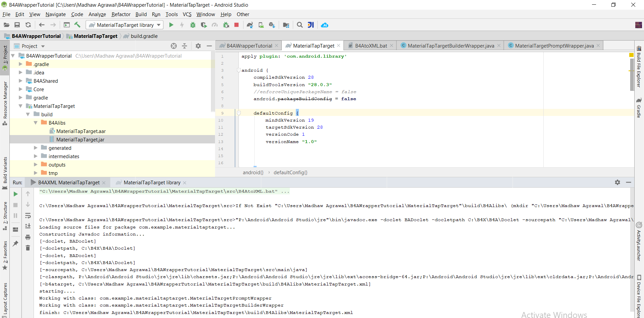Click defaultConfig{} editor breadcrumb

(x=290, y=173)
